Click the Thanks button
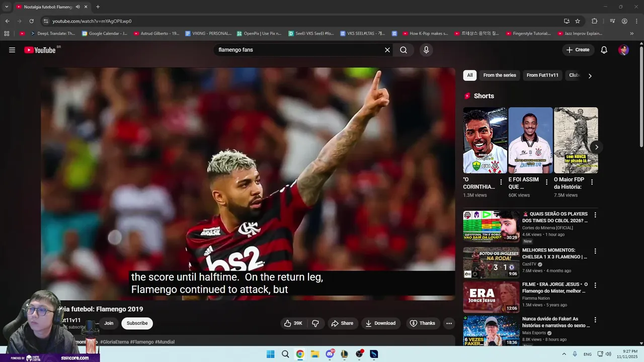Screen dimensions: 644x362 pyautogui.click(x=422, y=323)
